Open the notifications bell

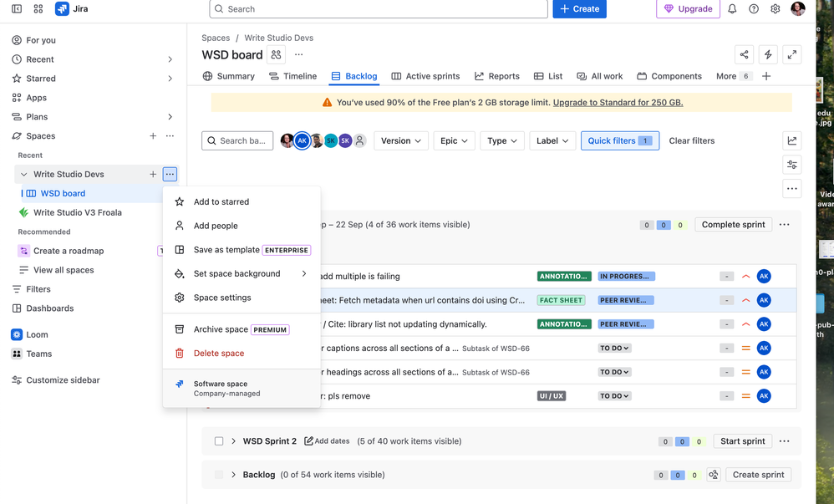coord(732,9)
